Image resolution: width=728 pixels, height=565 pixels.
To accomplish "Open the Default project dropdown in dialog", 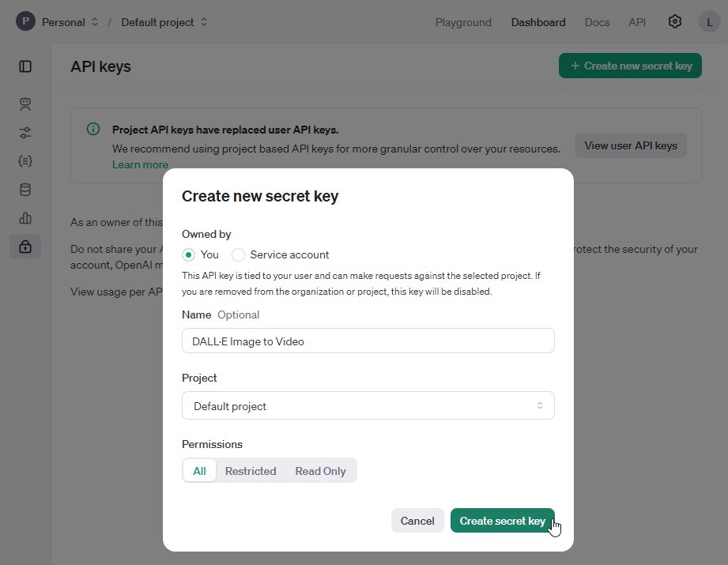I will [x=368, y=405].
